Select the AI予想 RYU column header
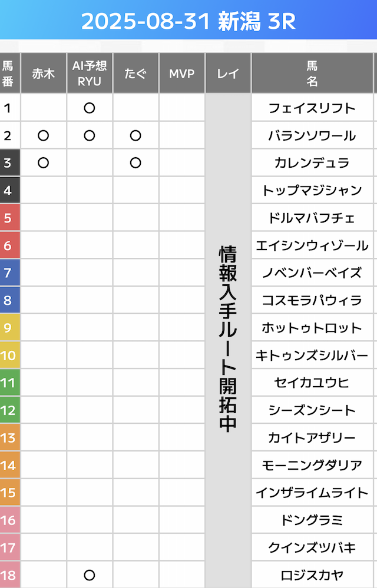This screenshot has height=588, width=377. coord(90,74)
